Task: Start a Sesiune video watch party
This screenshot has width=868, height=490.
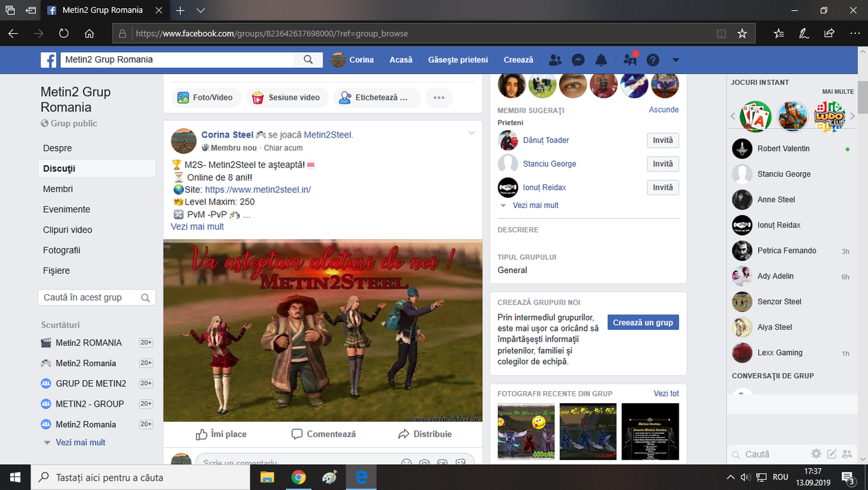Action: point(288,98)
